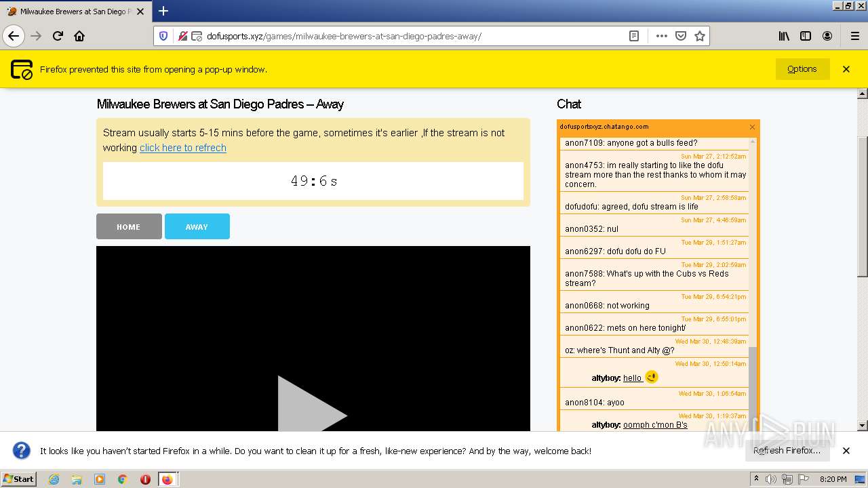Open Action Center flag icon
The height and width of the screenshot is (488, 868).
(x=804, y=479)
